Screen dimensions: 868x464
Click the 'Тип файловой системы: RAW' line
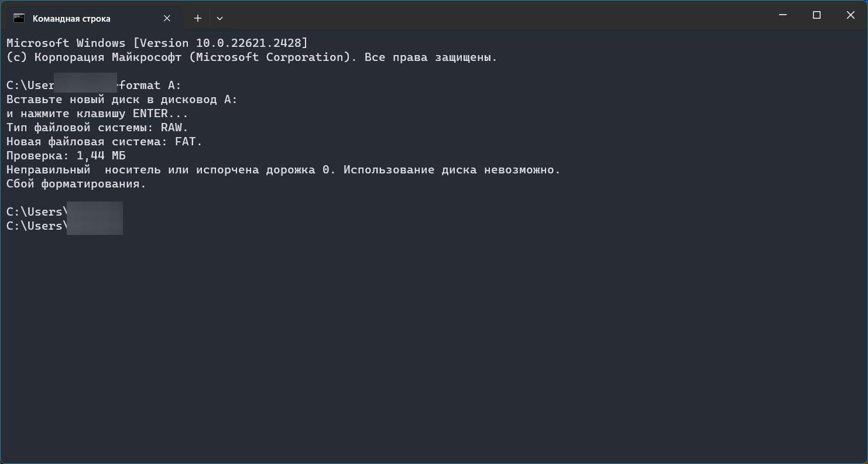97,128
